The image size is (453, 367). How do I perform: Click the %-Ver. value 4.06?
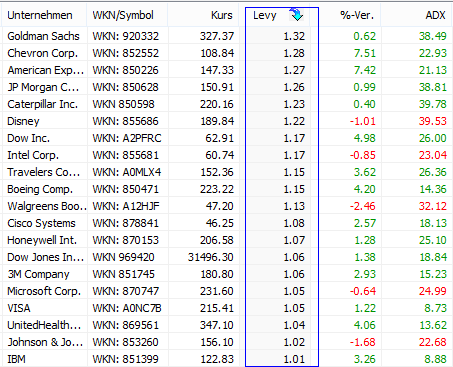(365, 325)
